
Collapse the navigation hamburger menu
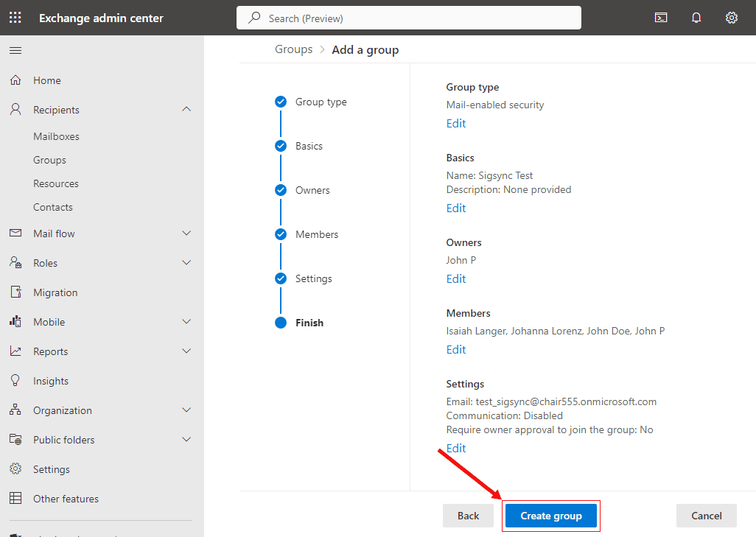15,51
